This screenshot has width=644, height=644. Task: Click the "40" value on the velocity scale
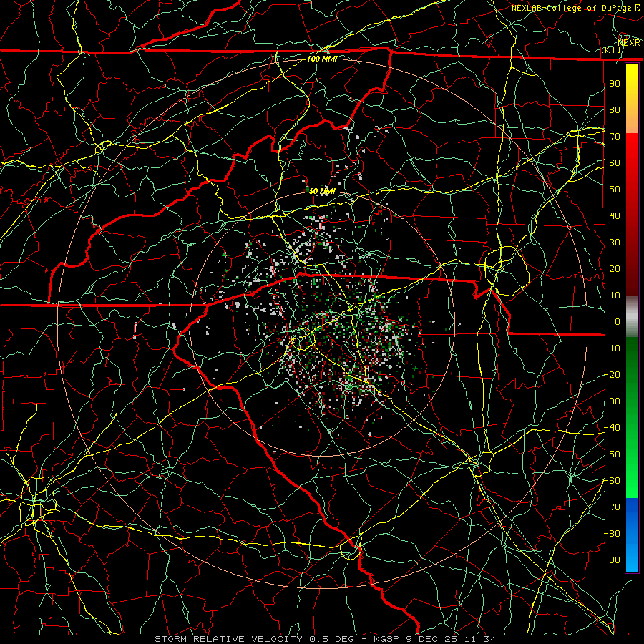coord(615,216)
